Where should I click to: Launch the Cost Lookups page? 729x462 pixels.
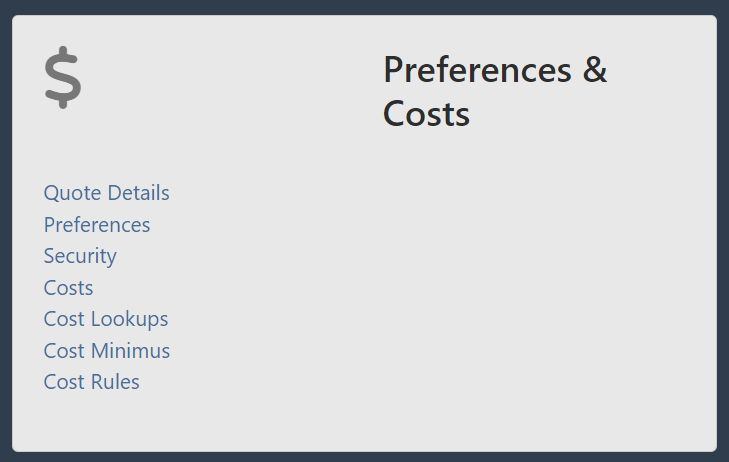[106, 319]
